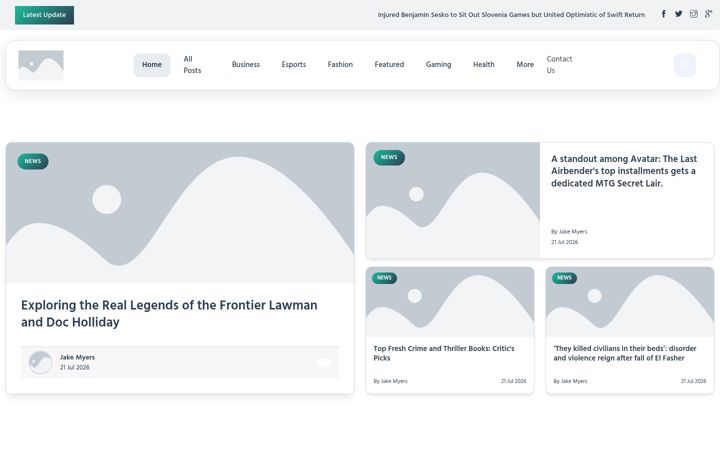Image resolution: width=720 pixels, height=450 pixels.
Task: Open the All Posts menu item
Action: click(192, 65)
